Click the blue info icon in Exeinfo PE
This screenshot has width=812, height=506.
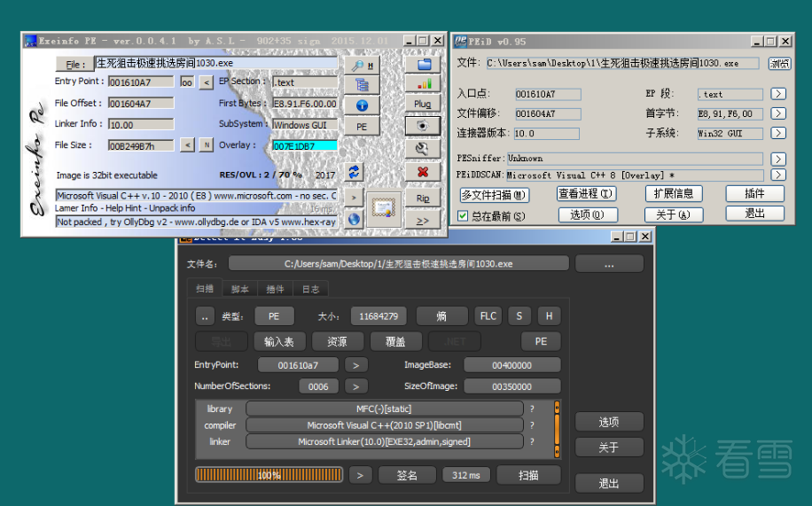click(362, 105)
